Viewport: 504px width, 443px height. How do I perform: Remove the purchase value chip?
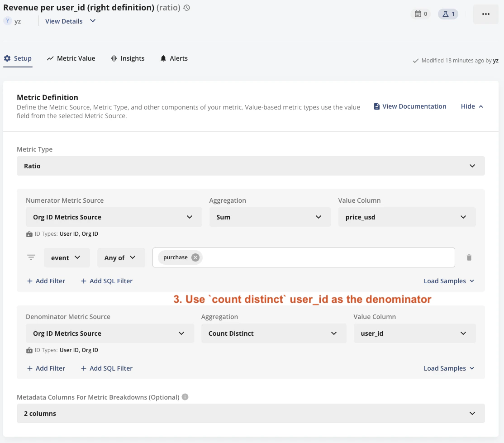click(195, 257)
